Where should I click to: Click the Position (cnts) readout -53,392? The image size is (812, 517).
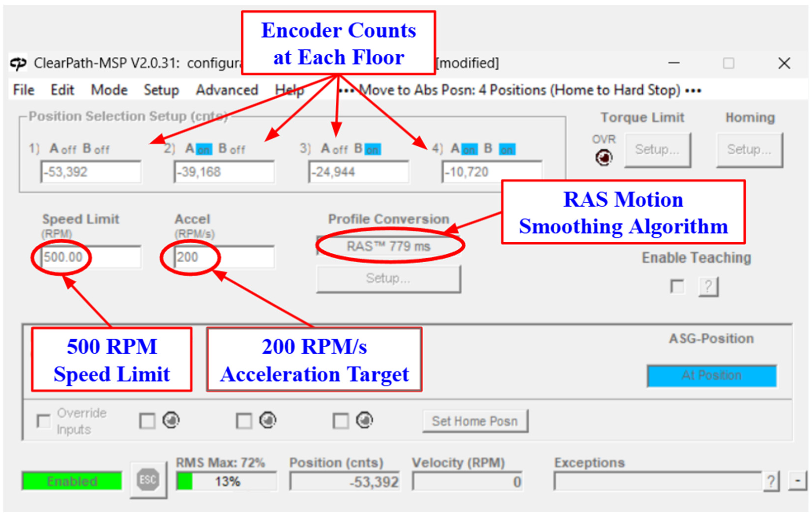pyautogui.click(x=345, y=481)
